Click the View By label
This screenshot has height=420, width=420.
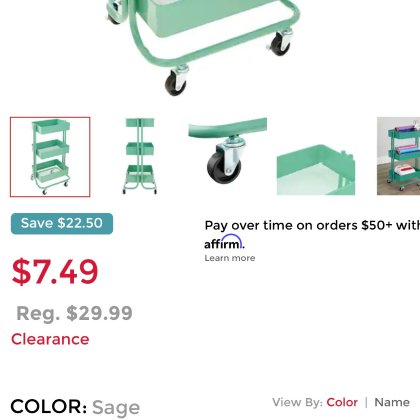pyautogui.click(x=297, y=403)
